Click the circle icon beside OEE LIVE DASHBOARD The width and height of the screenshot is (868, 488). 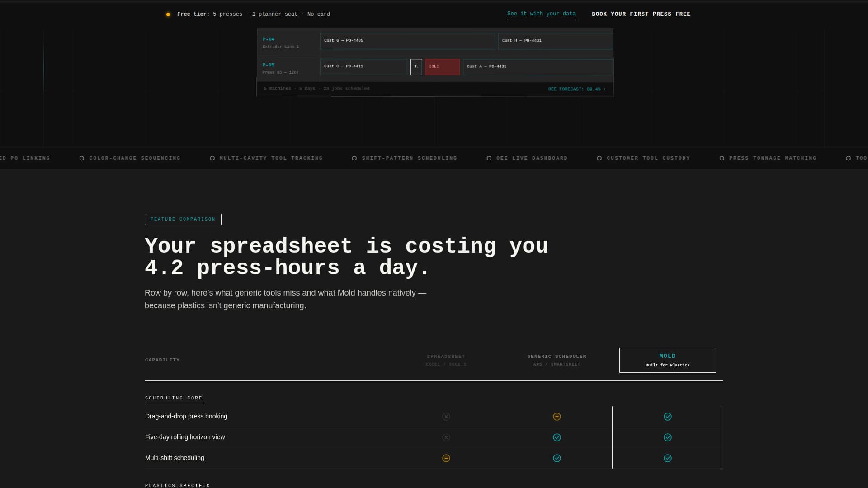490,158
